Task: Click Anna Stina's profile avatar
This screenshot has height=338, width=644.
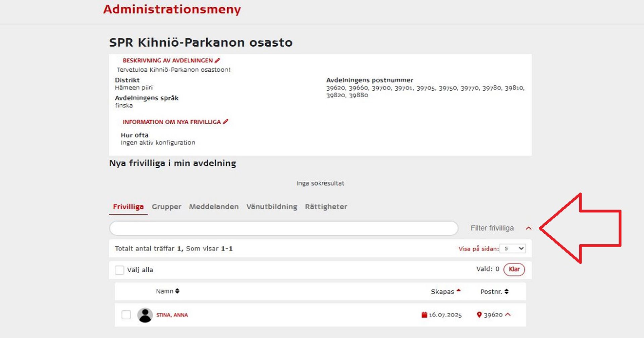Action: pyautogui.click(x=145, y=315)
